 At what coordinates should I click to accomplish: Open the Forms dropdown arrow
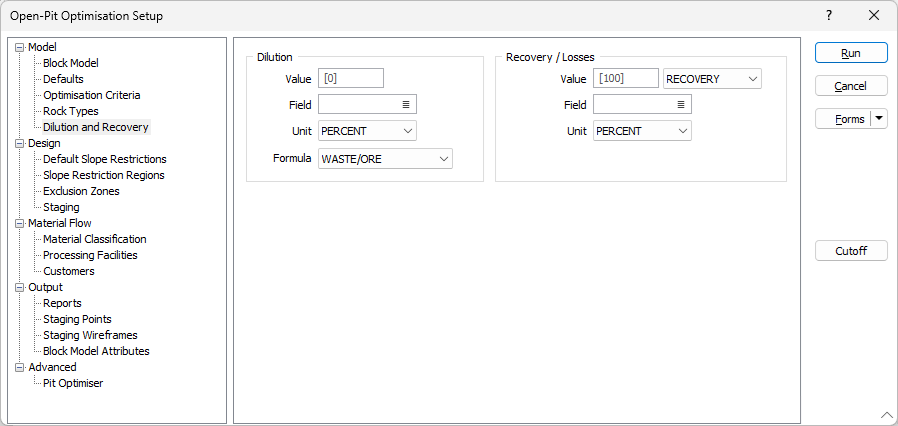tap(879, 119)
